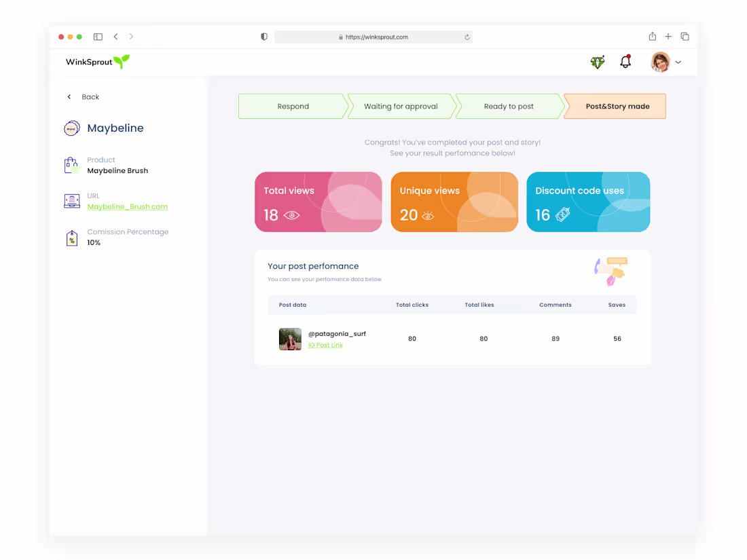Image resolution: width=747 pixels, height=560 pixels.
Task: Click the browser privacy shield icon
Action: click(x=264, y=37)
